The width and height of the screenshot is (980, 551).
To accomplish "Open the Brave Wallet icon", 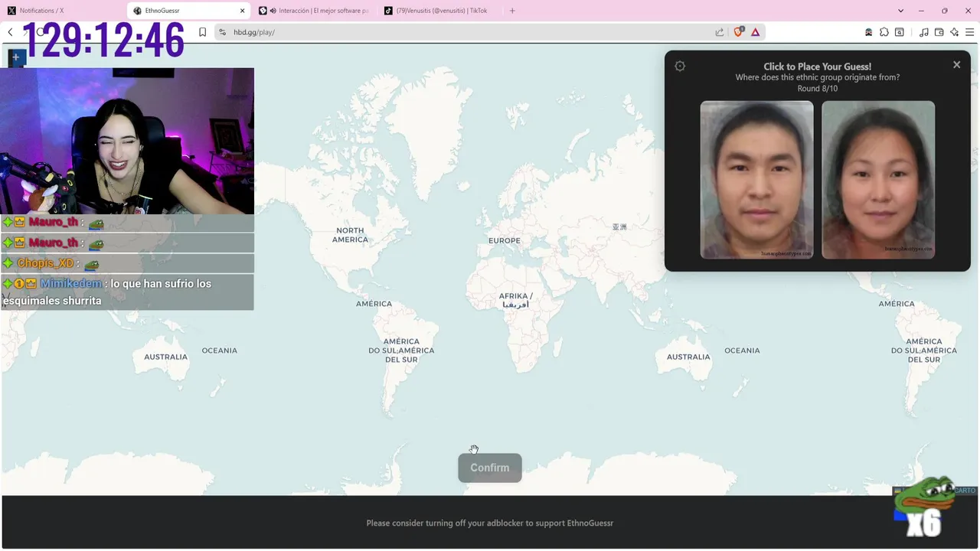I will pos(939,32).
